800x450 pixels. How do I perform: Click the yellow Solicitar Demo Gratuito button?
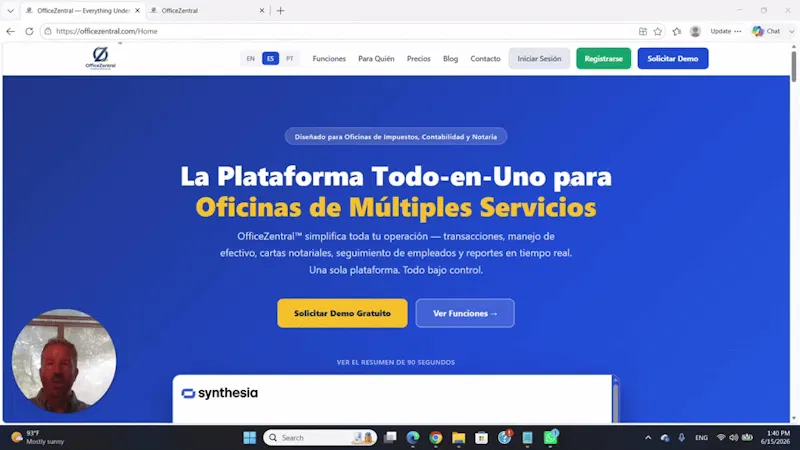pos(342,313)
